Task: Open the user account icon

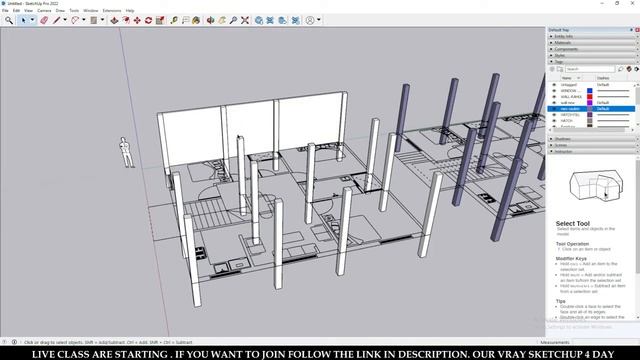Action: (310, 20)
